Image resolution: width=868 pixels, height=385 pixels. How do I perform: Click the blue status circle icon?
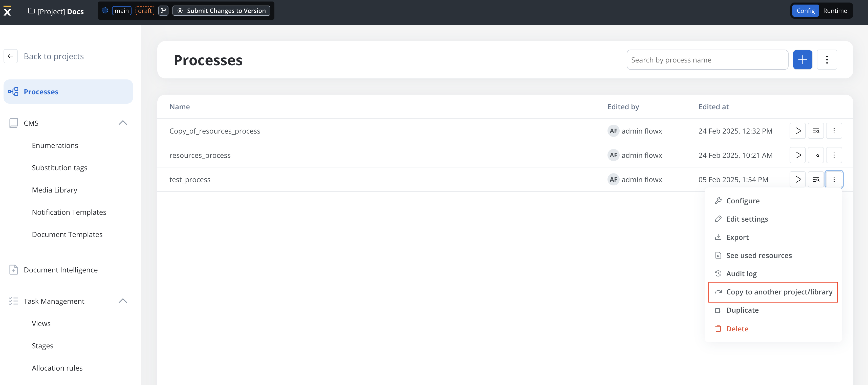(x=105, y=10)
